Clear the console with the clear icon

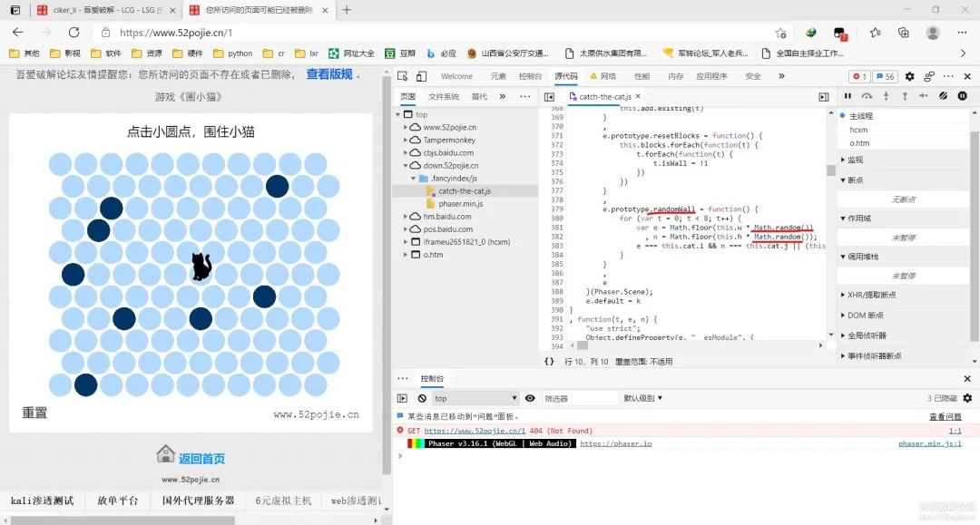422,398
